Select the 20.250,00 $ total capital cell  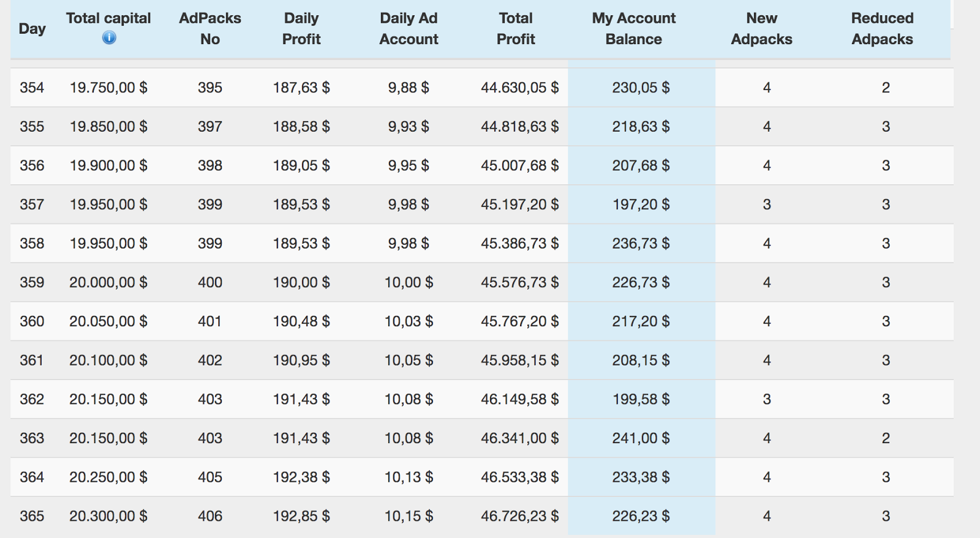tap(108, 477)
